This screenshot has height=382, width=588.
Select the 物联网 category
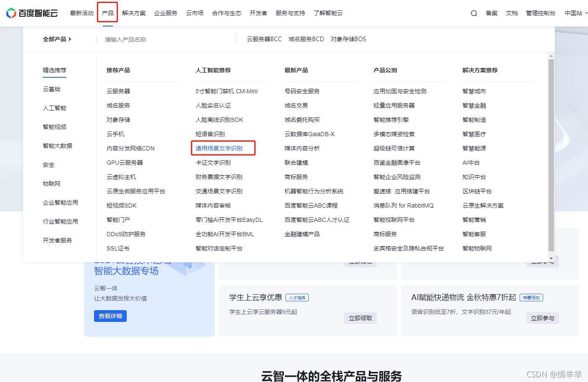click(52, 184)
